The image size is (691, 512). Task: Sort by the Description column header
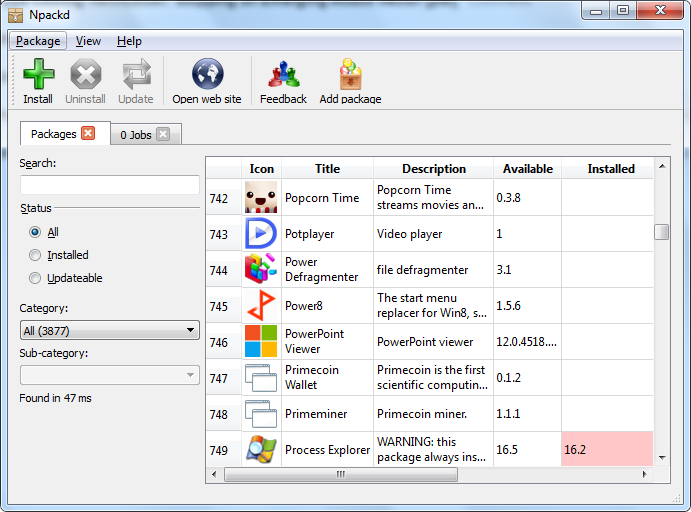434,169
